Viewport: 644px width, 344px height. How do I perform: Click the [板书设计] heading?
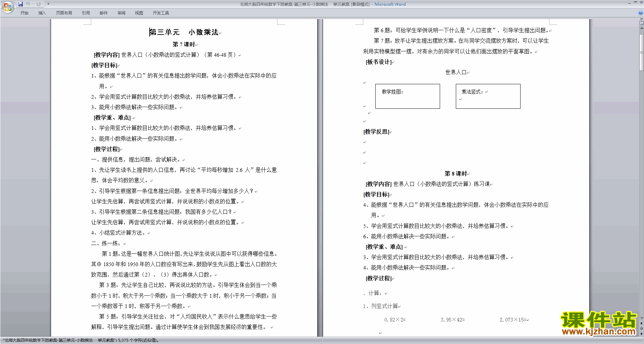tap(379, 62)
